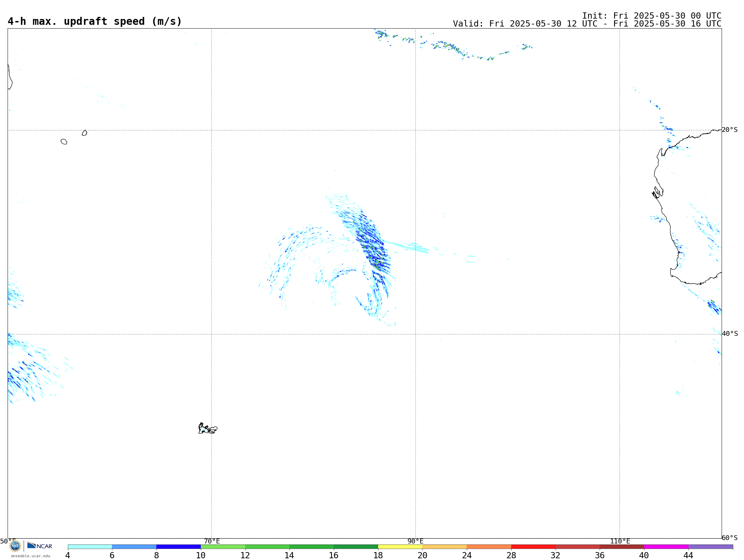744x560 pixels.
Task: Select the light green 10-12 color swatch
Action: [x=223, y=547]
